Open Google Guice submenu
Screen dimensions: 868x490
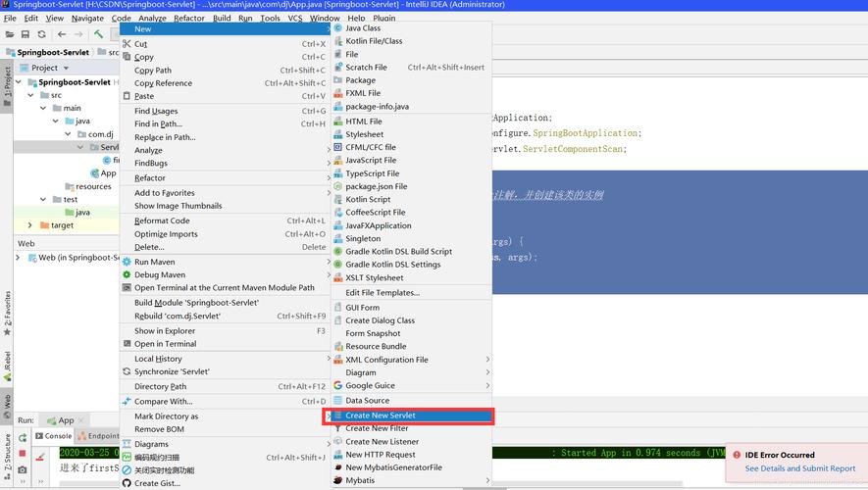point(411,385)
